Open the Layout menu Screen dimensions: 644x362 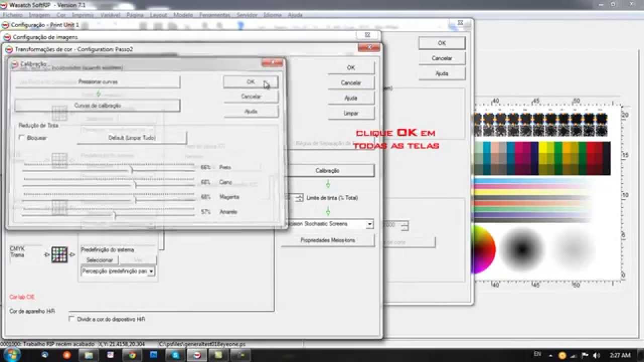tap(158, 15)
